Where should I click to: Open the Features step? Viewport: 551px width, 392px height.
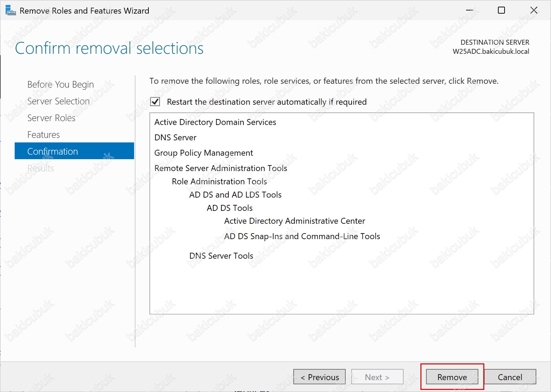[44, 135]
